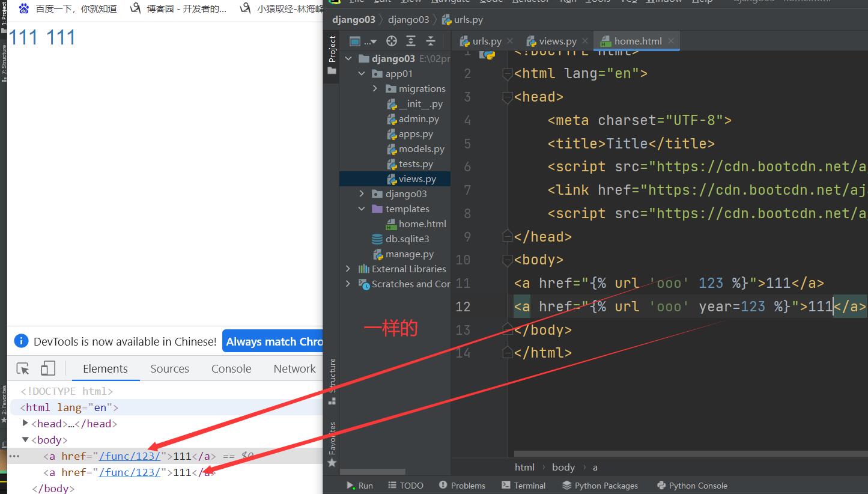Viewport: 868px width, 494px height.
Task: Click the Always match Chrome language button
Action: [x=273, y=341]
